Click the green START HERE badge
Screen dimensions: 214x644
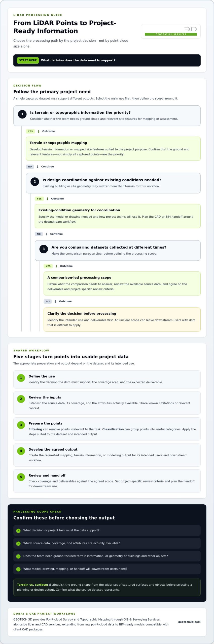pos(28,60)
